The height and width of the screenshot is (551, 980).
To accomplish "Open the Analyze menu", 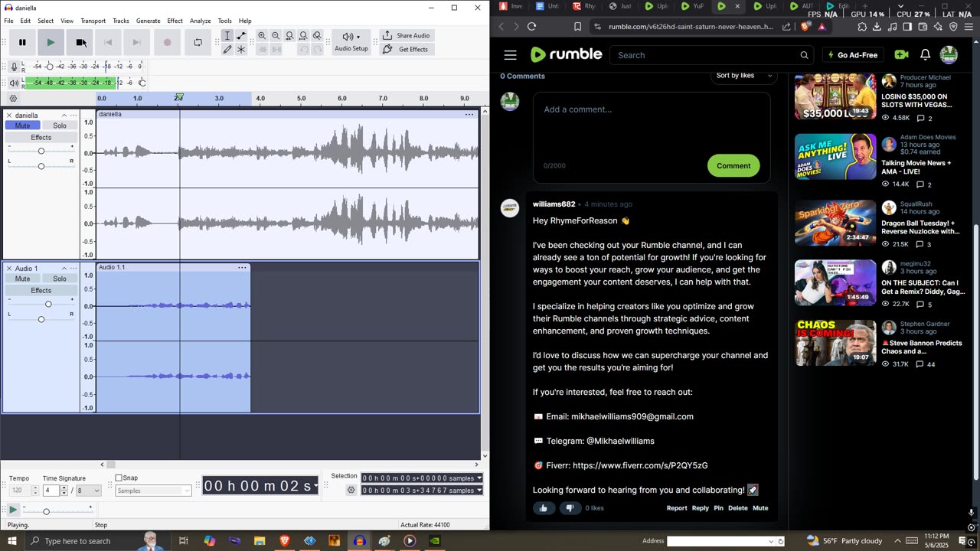I will pos(200,21).
